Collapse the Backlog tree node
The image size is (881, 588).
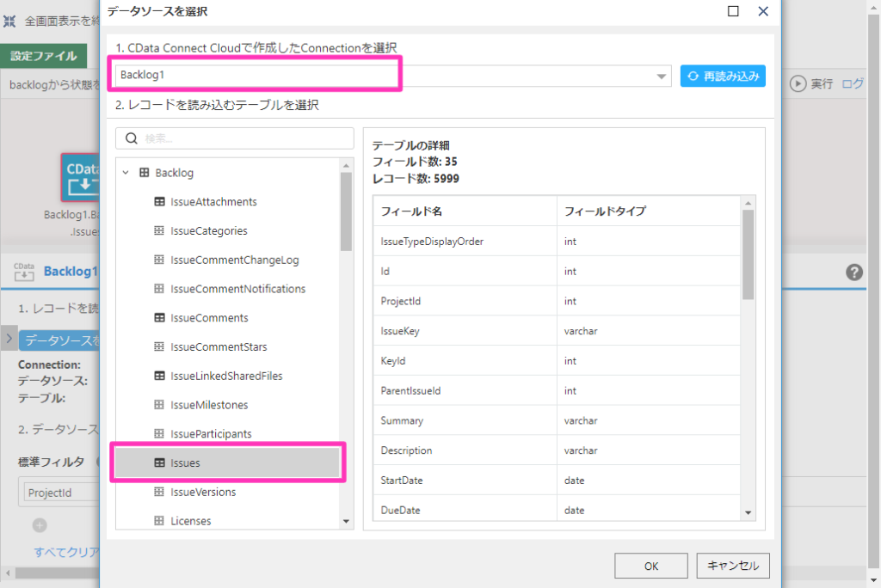click(x=126, y=173)
